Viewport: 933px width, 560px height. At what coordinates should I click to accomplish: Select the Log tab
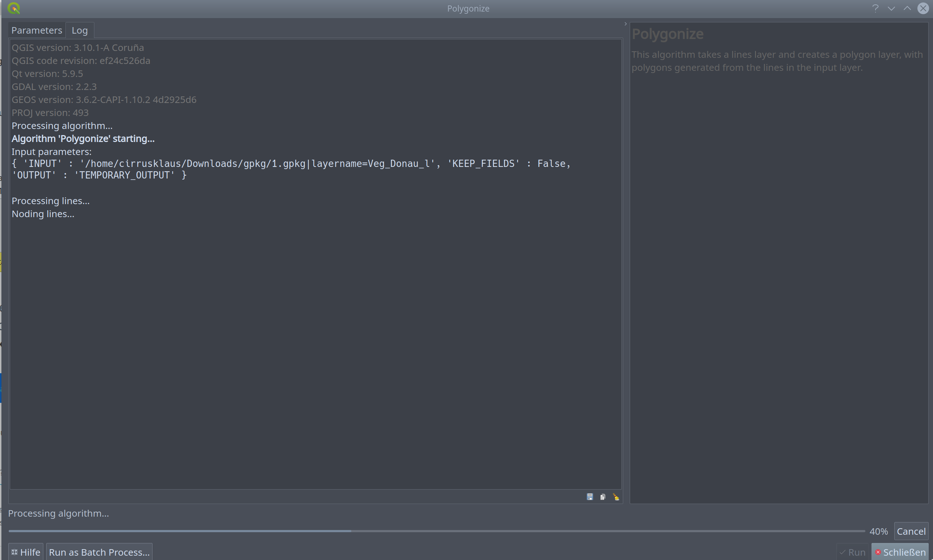tap(79, 30)
